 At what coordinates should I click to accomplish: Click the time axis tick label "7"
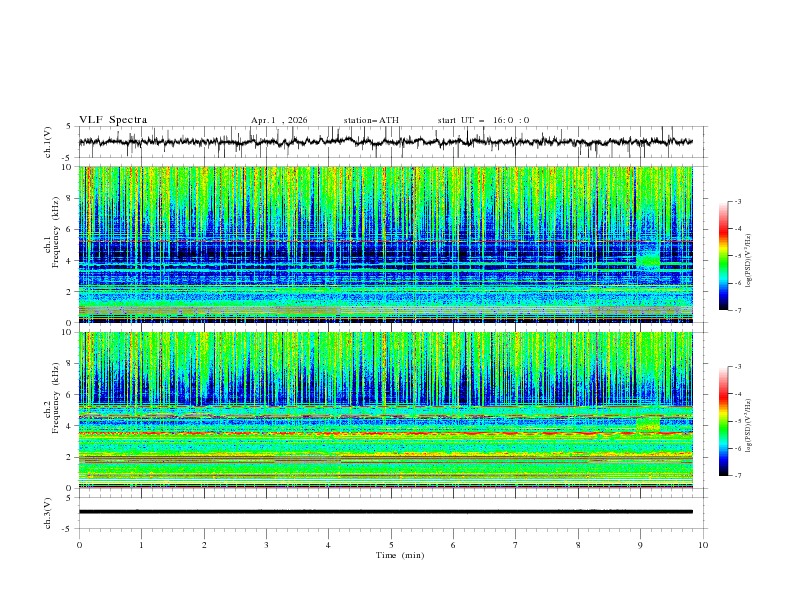tap(516, 545)
